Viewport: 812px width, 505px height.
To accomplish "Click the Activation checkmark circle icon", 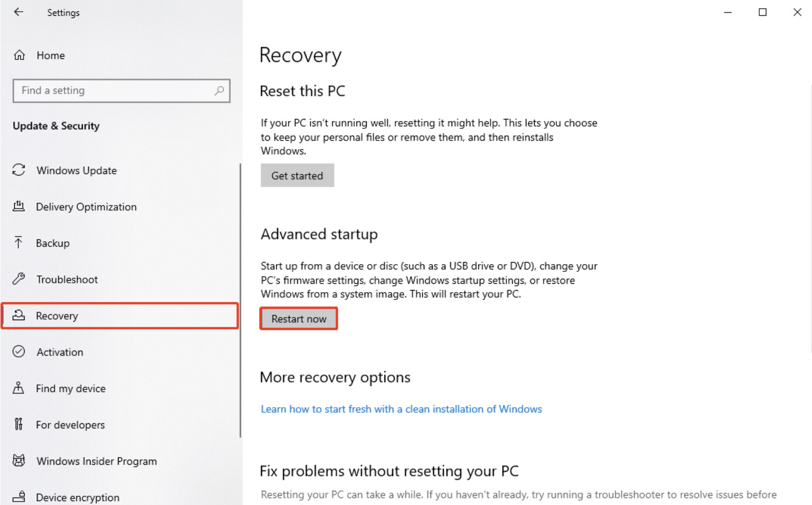I will [x=19, y=352].
